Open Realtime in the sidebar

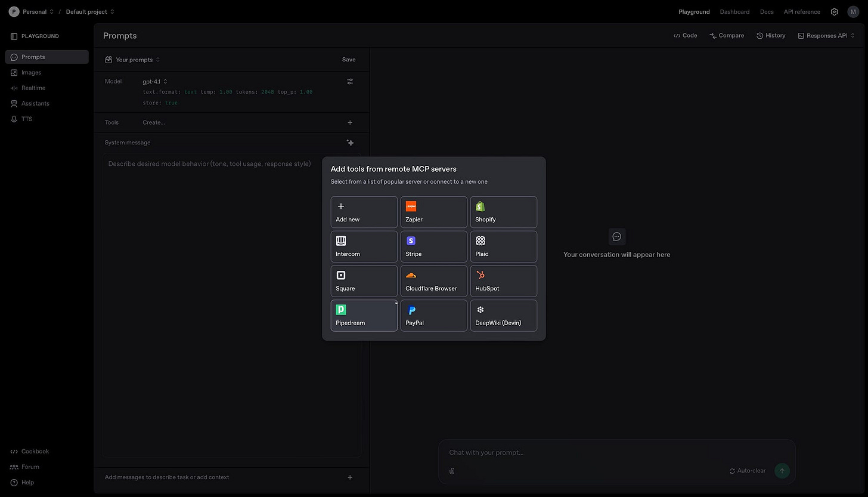(47, 88)
